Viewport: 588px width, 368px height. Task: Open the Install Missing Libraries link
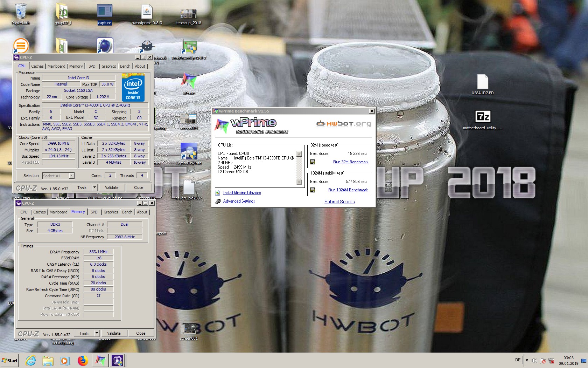pos(242,193)
